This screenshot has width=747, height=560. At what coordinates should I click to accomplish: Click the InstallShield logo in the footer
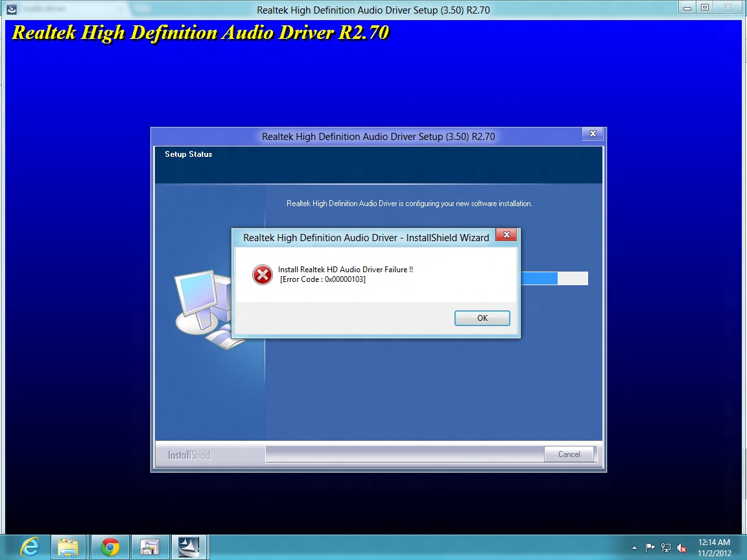189,455
